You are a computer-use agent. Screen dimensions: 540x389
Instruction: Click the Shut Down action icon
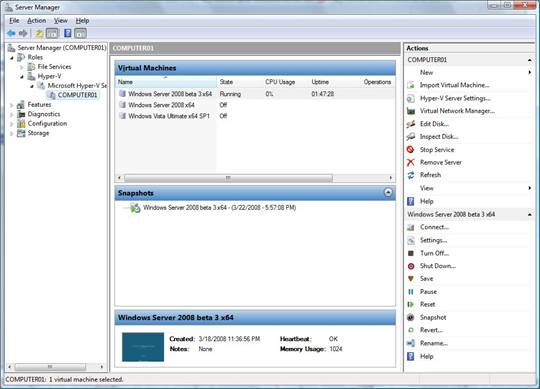tap(411, 266)
